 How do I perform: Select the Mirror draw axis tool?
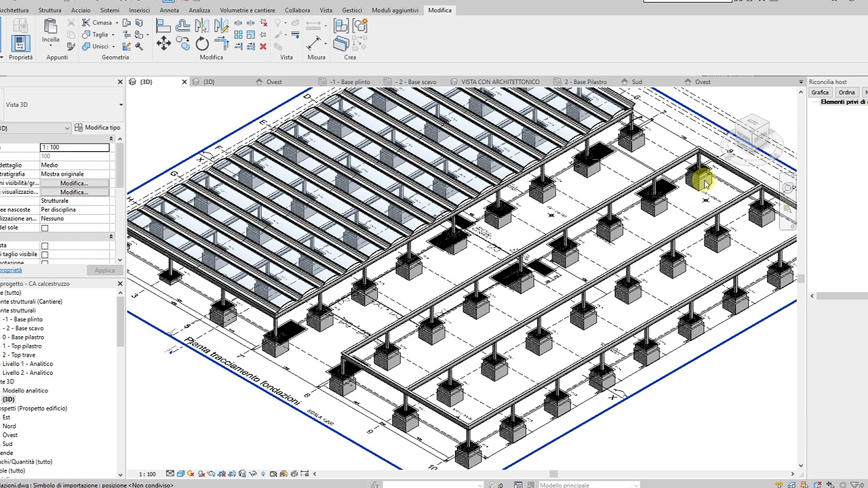tap(221, 26)
